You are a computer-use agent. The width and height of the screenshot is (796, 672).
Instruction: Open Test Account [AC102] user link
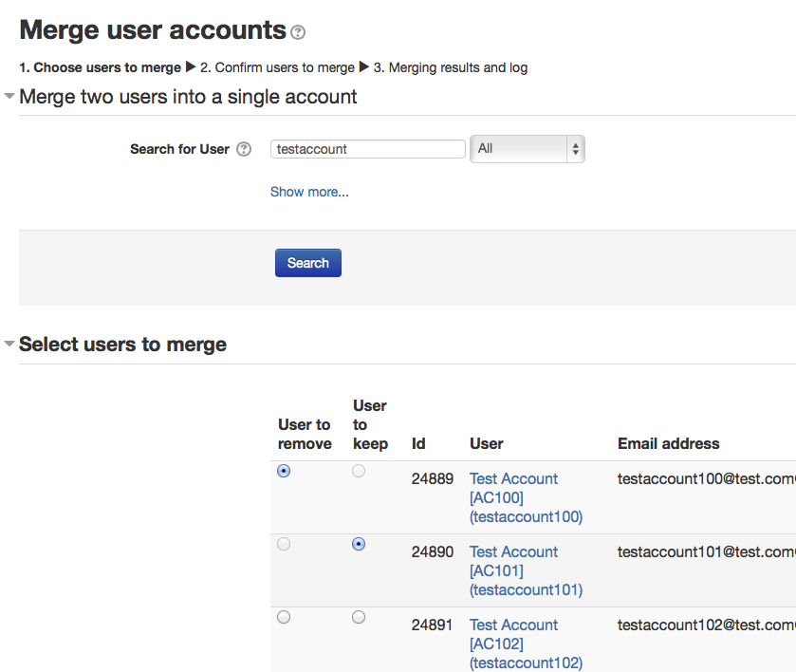526,644
